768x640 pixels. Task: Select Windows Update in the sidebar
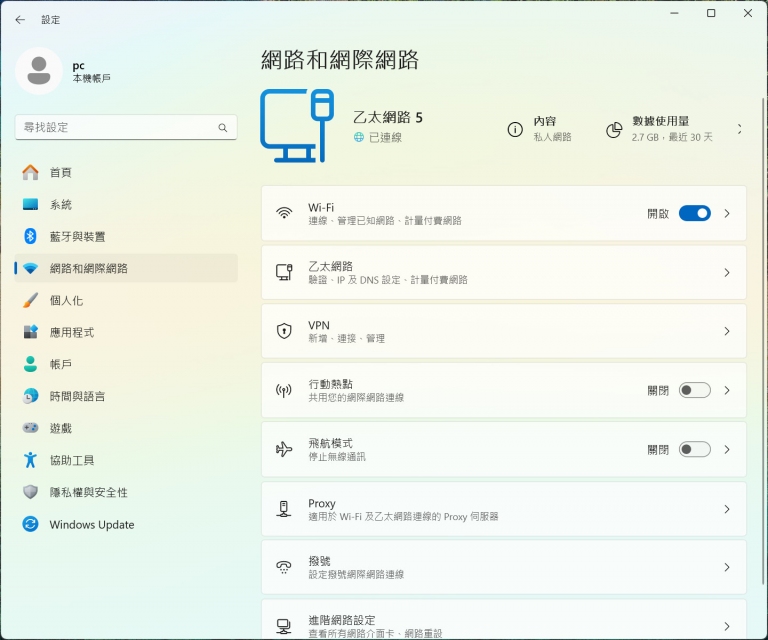[126, 524]
